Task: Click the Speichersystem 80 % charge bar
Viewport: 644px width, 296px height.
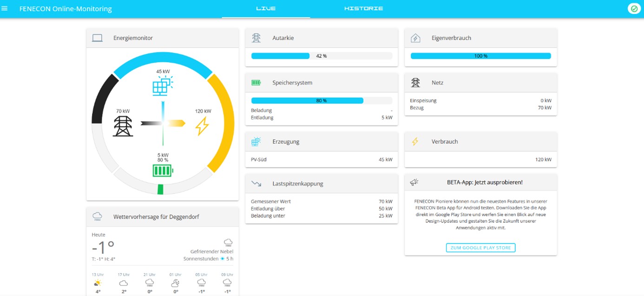Action: 321,100
